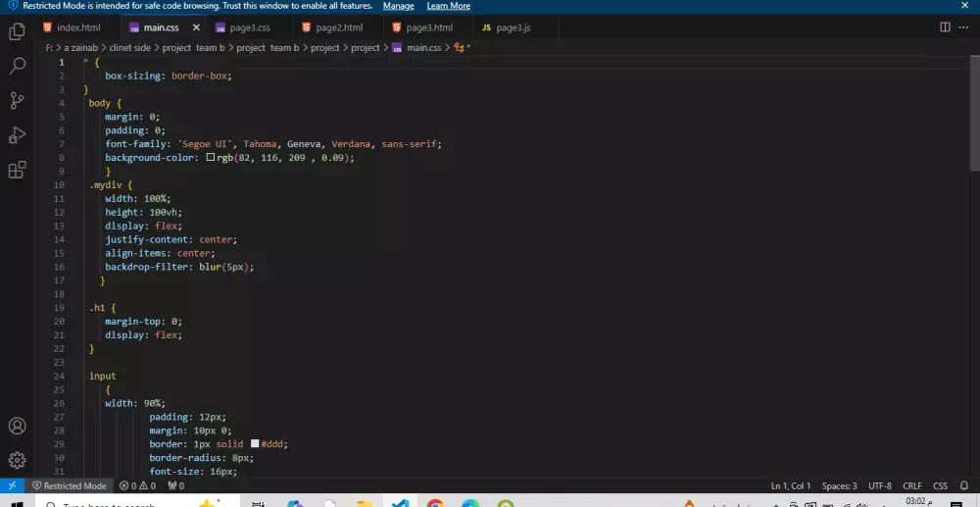Click the 'body {' selector text

point(105,103)
